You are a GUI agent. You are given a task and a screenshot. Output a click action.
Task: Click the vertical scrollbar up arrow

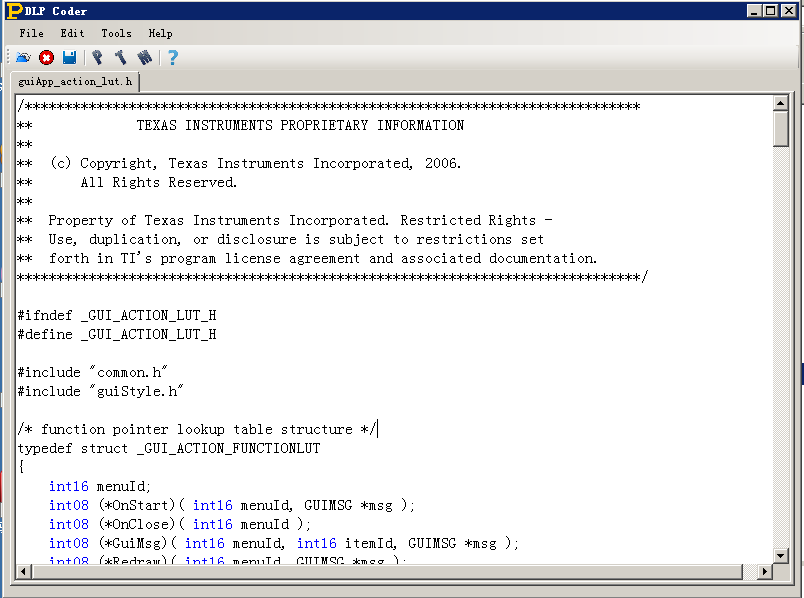[780, 103]
